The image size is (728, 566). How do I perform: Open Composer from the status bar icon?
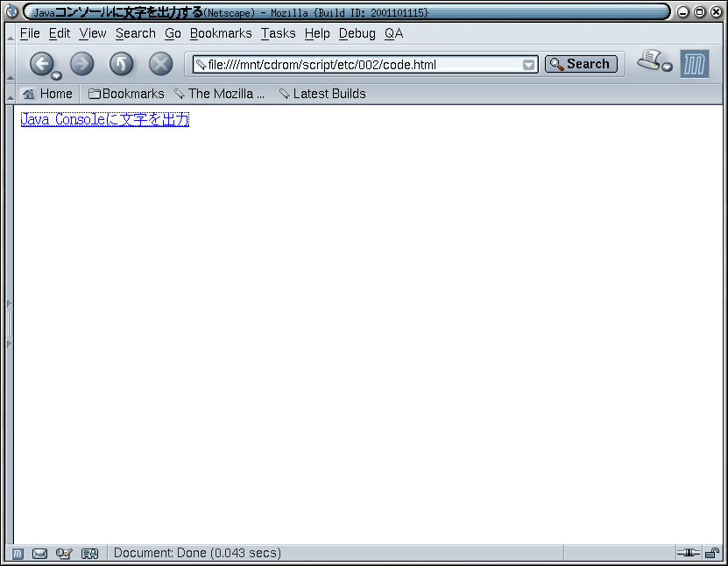click(64, 554)
